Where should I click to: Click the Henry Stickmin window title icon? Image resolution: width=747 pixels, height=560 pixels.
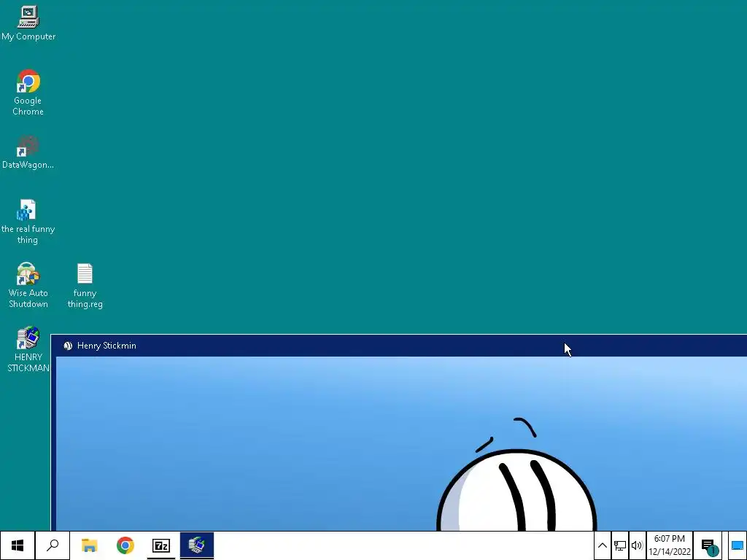(x=68, y=346)
